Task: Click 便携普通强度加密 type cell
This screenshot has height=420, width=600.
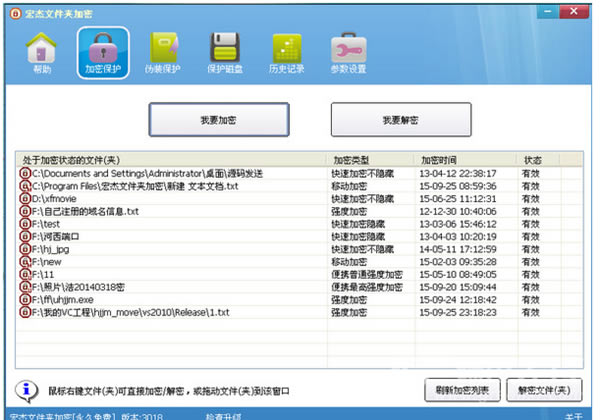Action: 367,274
